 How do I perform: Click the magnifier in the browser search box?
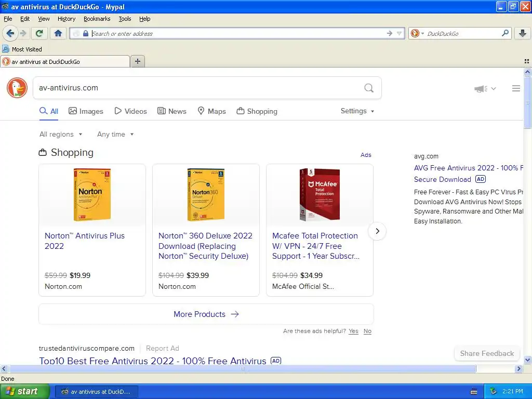pos(505,33)
